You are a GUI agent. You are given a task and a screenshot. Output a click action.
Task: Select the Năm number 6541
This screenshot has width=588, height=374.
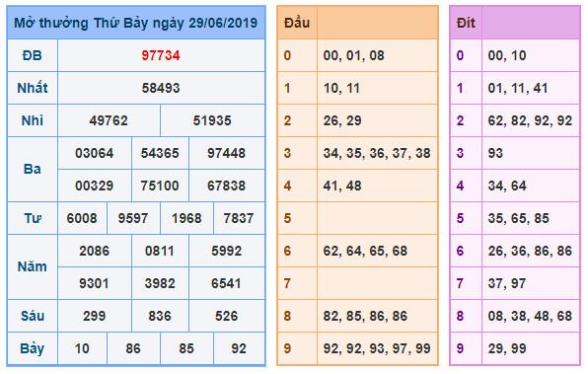(x=227, y=284)
